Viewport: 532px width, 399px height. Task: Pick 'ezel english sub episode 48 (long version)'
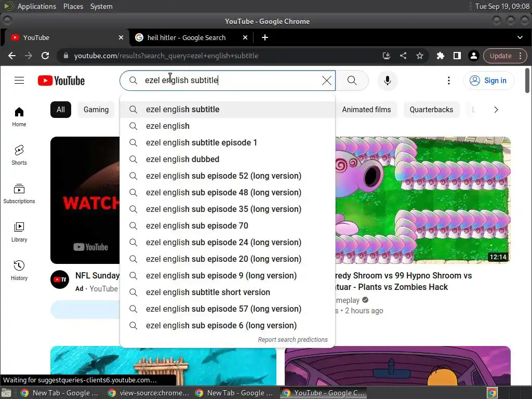tap(228, 192)
